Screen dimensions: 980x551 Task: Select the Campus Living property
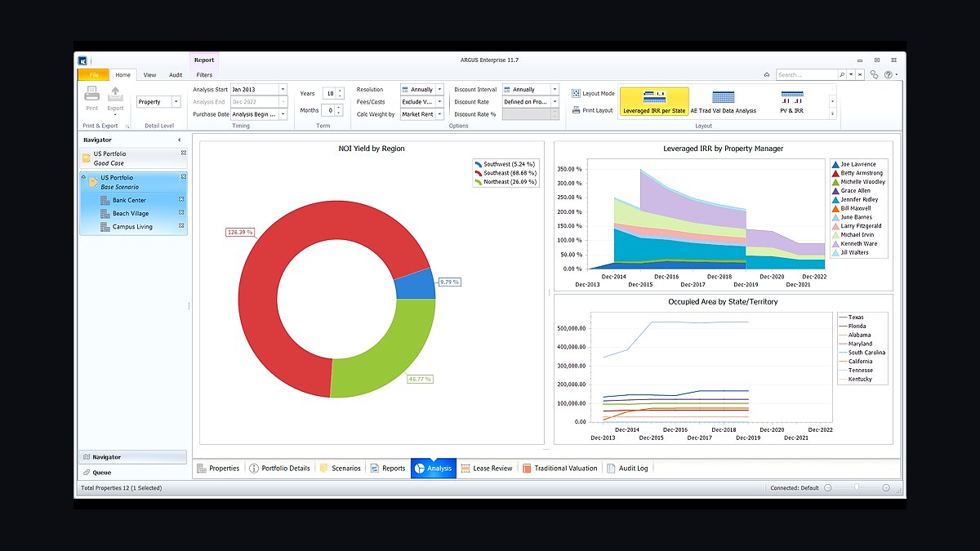click(132, 226)
